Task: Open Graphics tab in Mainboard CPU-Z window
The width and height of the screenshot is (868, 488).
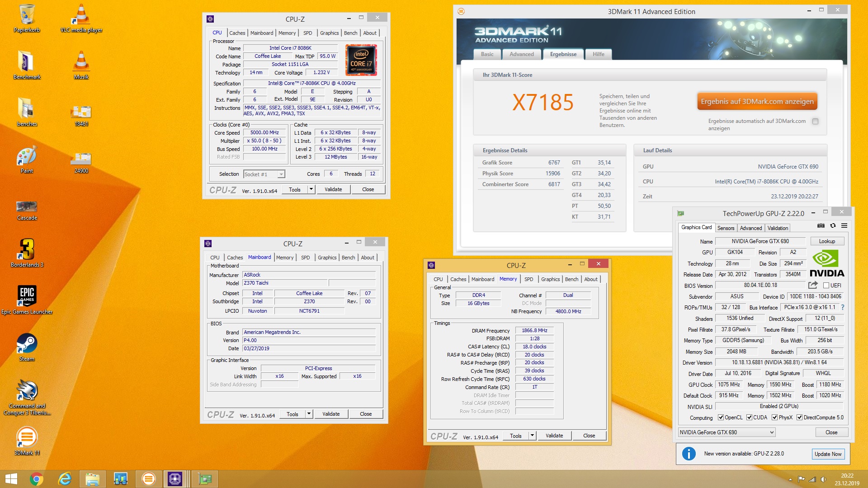Action: pos(327,258)
